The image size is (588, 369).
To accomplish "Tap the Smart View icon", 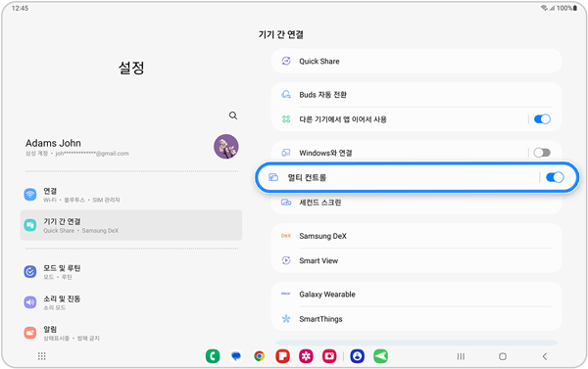I will 286,260.
